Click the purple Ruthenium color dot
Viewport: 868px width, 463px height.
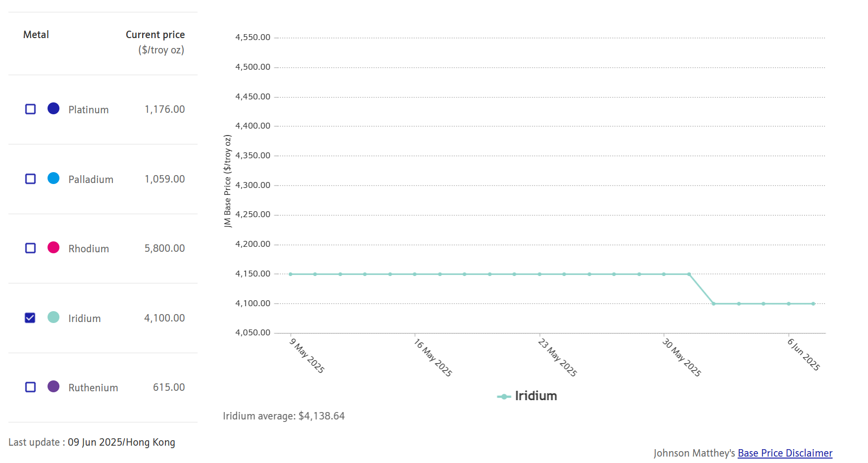[x=53, y=386]
